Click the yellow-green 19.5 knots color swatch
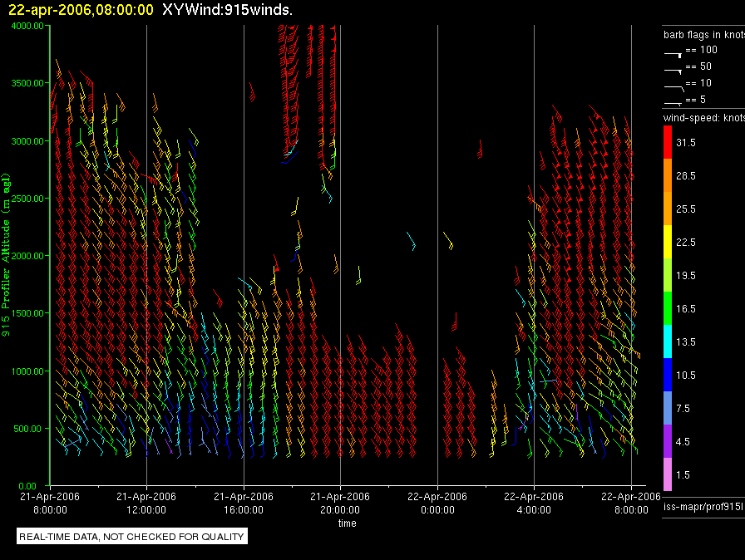Screen dimensions: 745x560 [668, 275]
